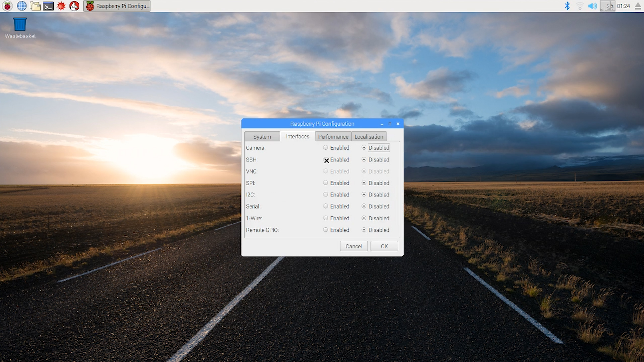Switch to the System tab
Screen dimensions: 644x362
click(262, 137)
